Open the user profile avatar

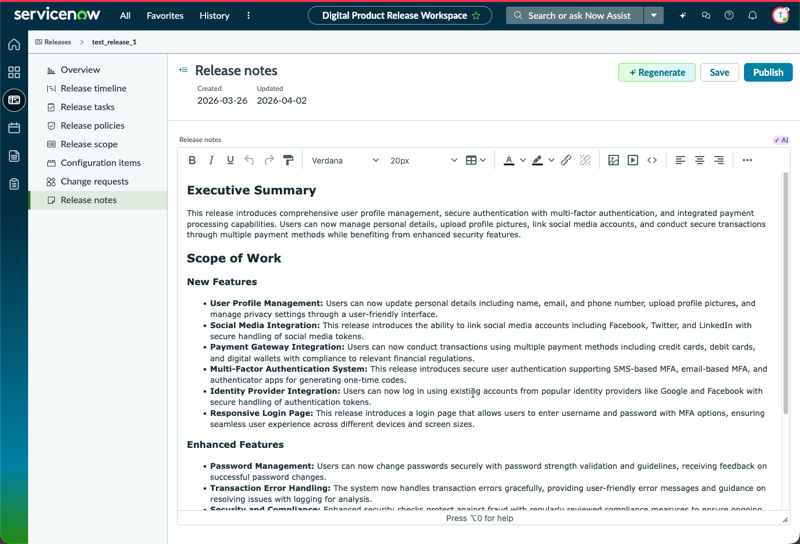[781, 16]
